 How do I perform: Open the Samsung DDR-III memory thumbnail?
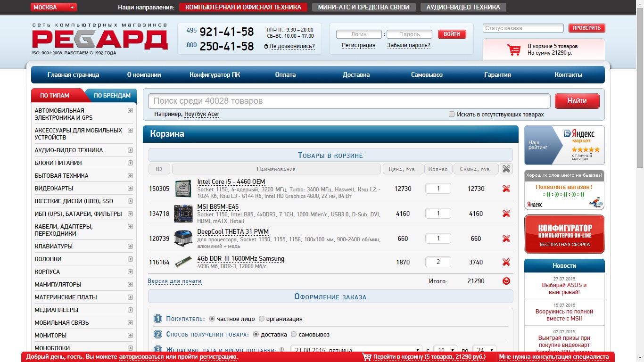[183, 262]
